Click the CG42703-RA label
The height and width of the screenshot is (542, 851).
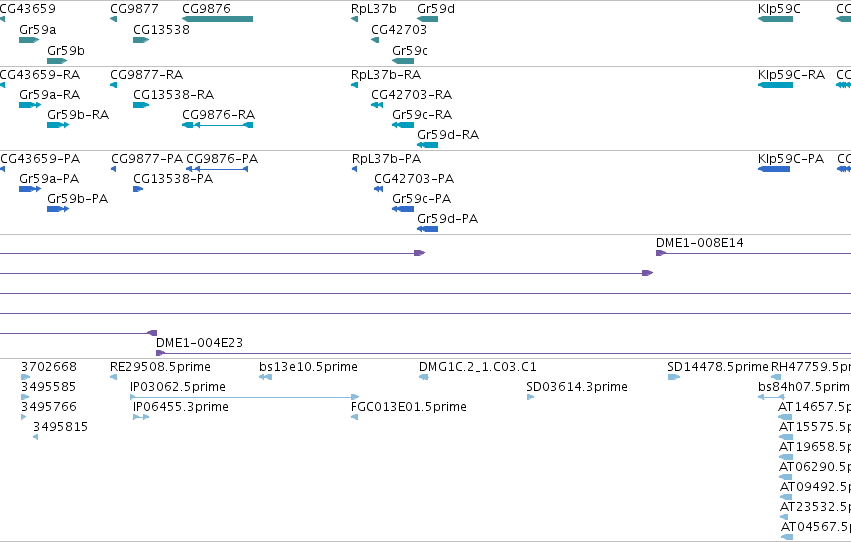click(411, 94)
